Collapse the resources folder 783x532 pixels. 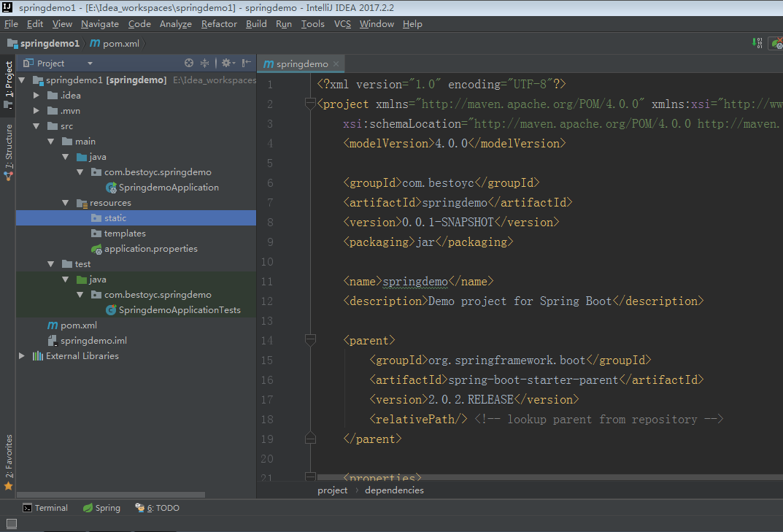[65, 203]
